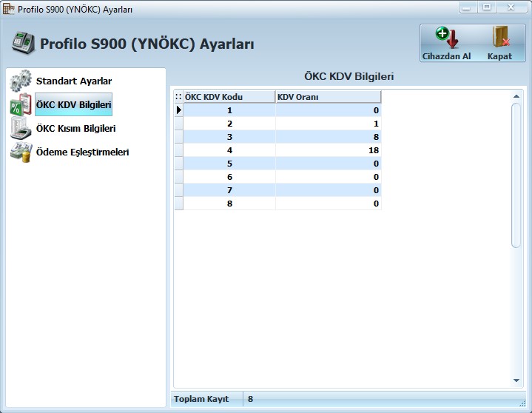Click the grid scrollbar up arrow

[516, 96]
